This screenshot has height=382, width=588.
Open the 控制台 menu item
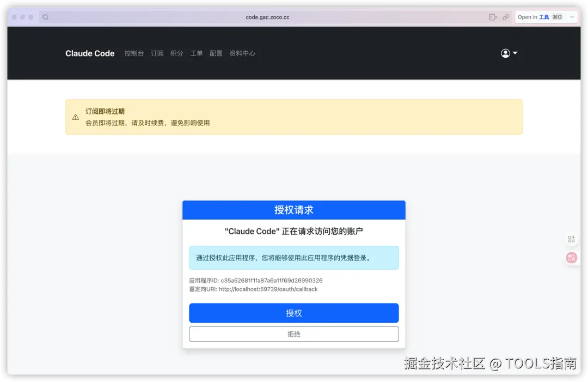[134, 53]
